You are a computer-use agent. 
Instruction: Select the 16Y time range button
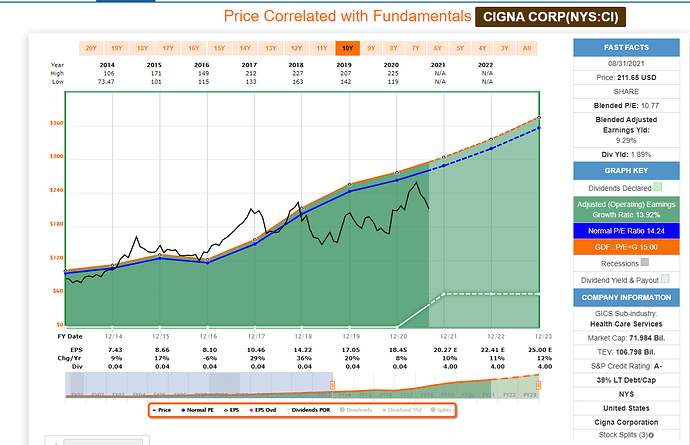click(194, 48)
